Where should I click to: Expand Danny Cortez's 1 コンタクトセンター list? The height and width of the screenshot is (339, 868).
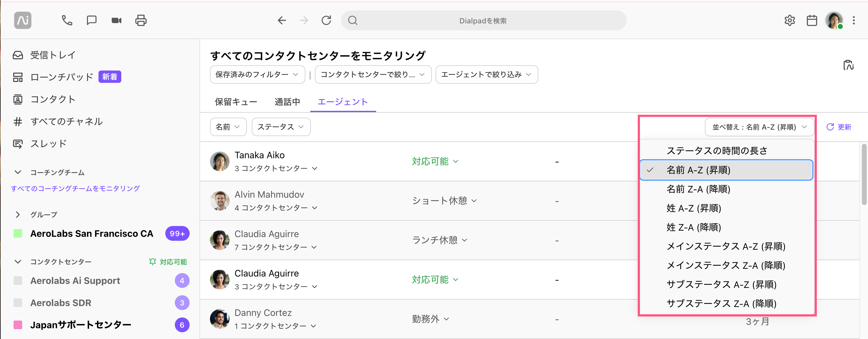pyautogui.click(x=275, y=326)
